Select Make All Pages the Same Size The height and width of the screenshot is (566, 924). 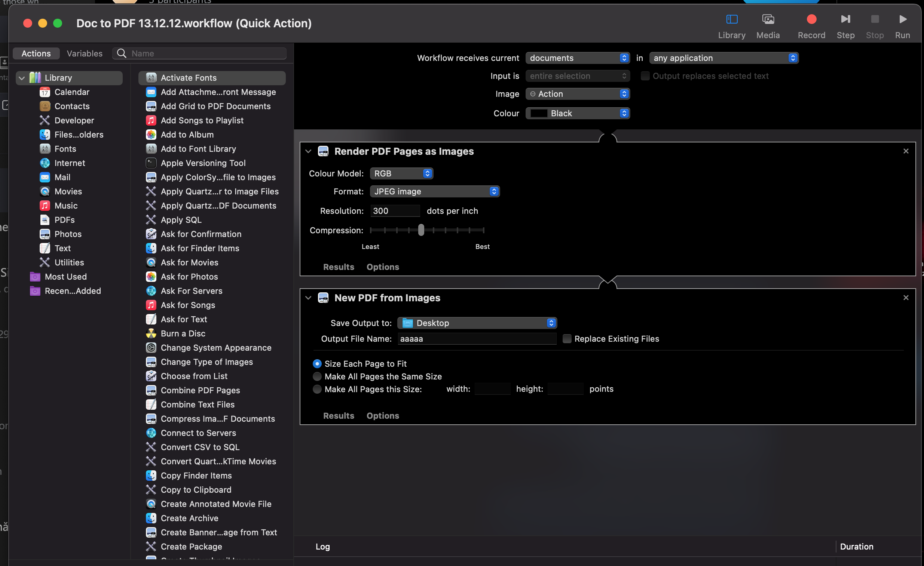tap(317, 376)
